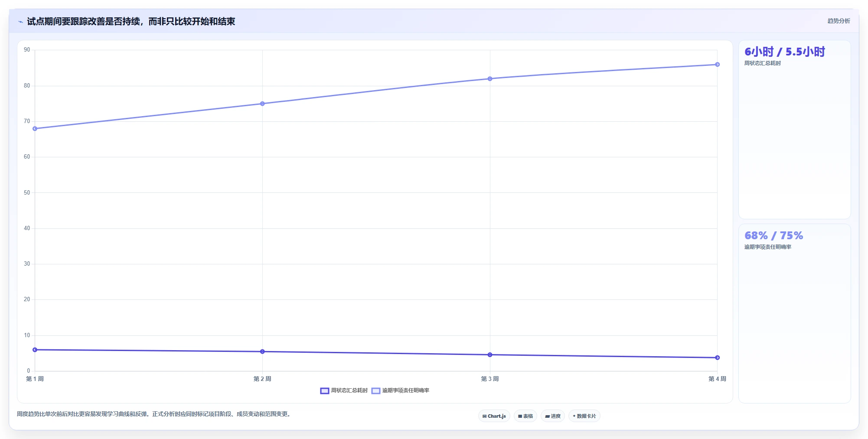Click the 68% / 75% value
The width and height of the screenshot is (868, 439).
(774, 236)
